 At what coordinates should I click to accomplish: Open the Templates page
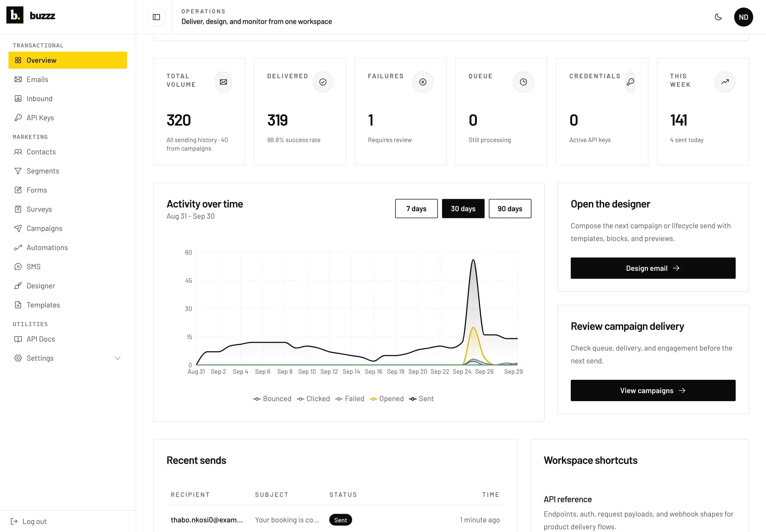tap(68, 305)
